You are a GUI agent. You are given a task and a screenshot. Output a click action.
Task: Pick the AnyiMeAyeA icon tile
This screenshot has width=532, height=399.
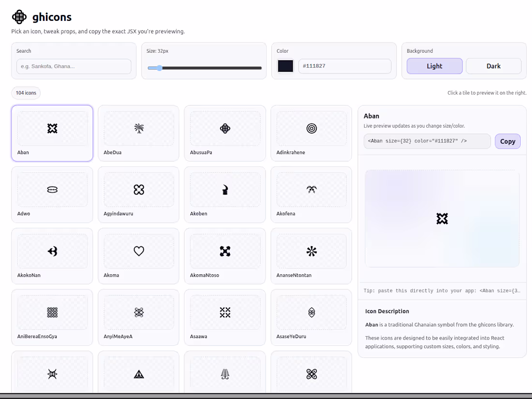(138, 317)
